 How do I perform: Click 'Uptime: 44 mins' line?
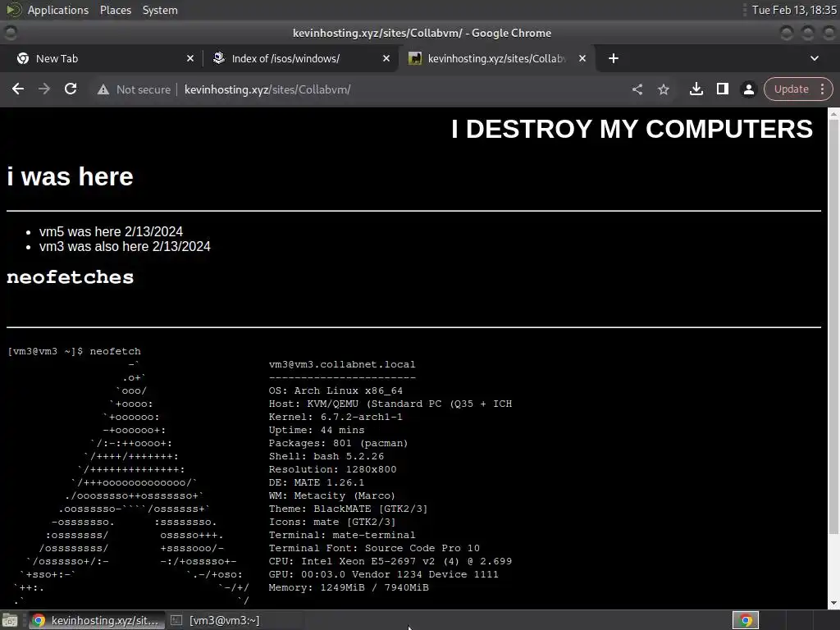[x=316, y=430]
